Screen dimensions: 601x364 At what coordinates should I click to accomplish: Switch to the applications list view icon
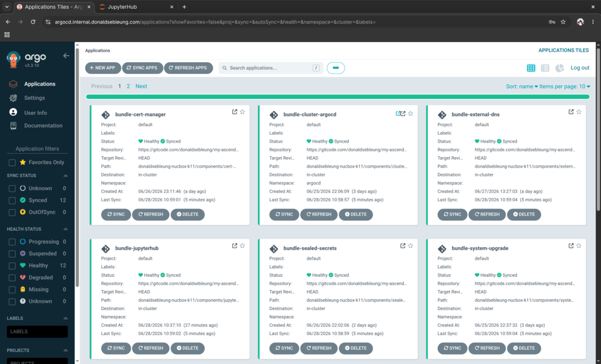tap(545, 68)
